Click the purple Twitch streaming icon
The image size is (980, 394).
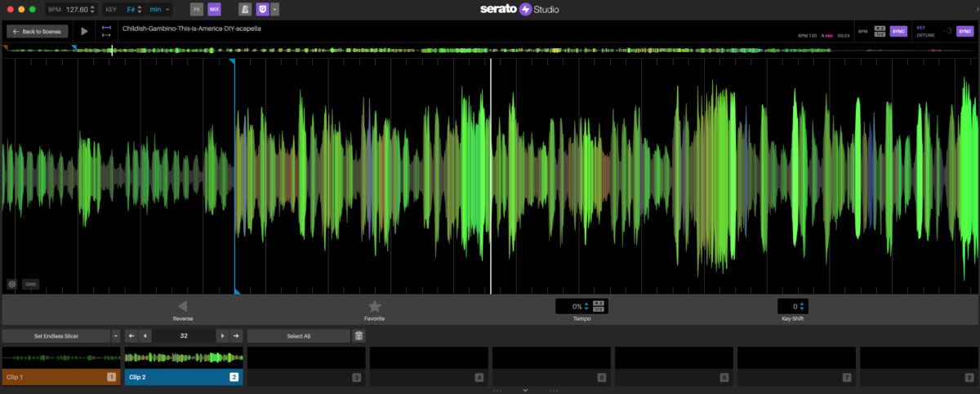coord(262,9)
